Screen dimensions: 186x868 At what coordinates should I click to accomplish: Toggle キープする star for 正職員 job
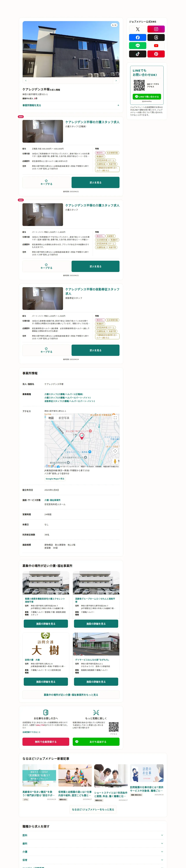coord(46,182)
